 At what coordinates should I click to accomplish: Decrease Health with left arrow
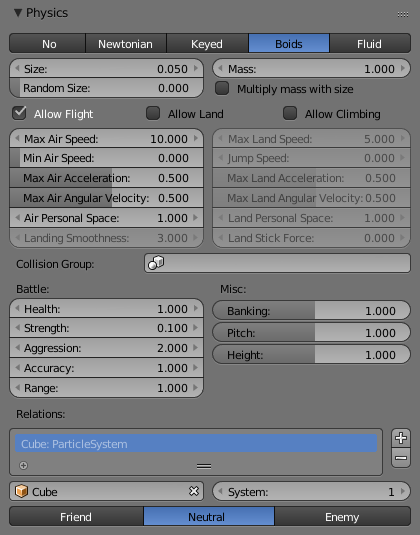pos(17,308)
